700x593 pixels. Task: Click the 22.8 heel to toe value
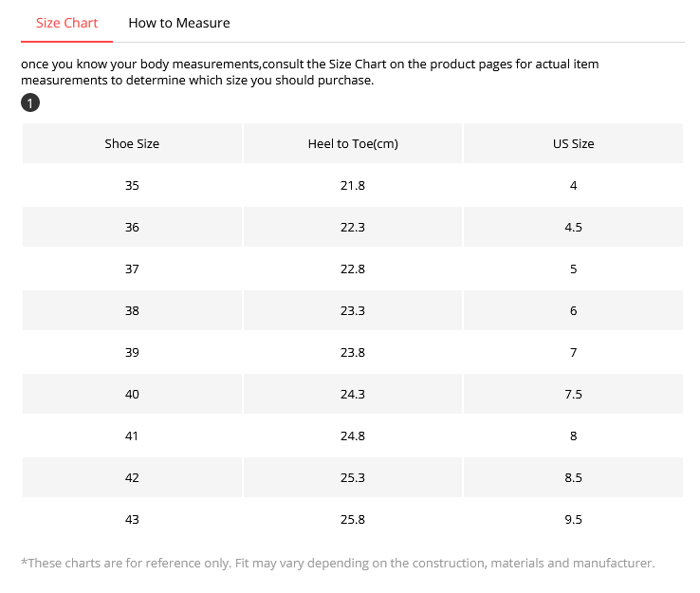(353, 269)
